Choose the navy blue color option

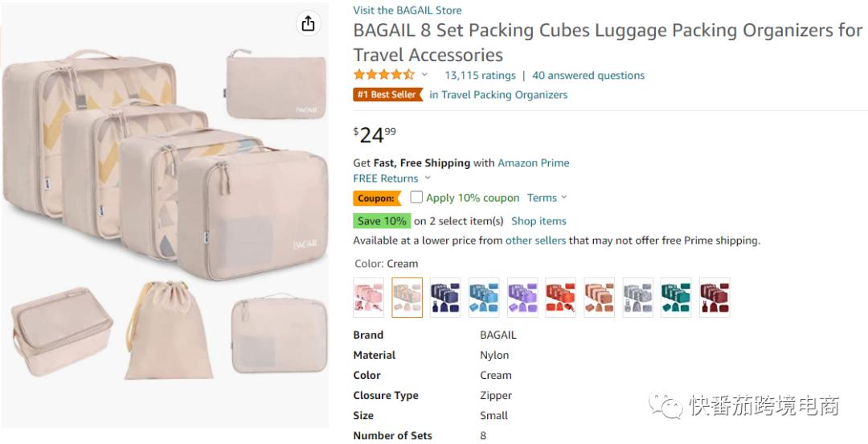(x=445, y=298)
